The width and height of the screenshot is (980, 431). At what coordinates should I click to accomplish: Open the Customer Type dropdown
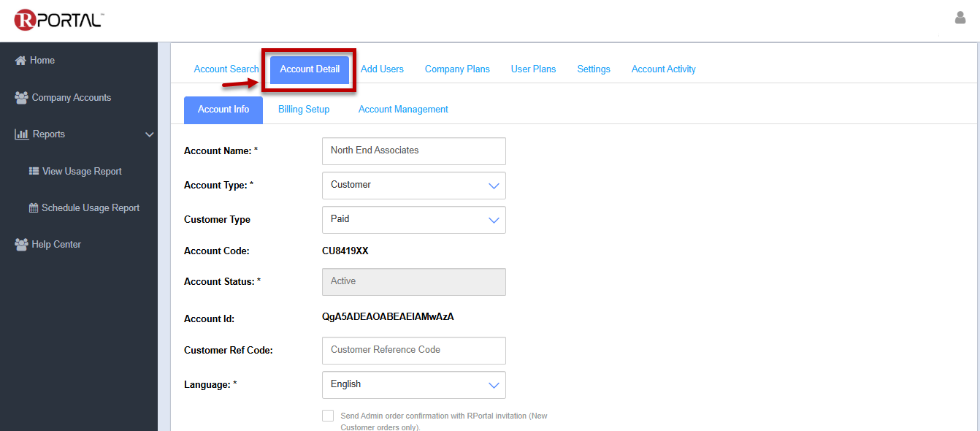tap(413, 220)
